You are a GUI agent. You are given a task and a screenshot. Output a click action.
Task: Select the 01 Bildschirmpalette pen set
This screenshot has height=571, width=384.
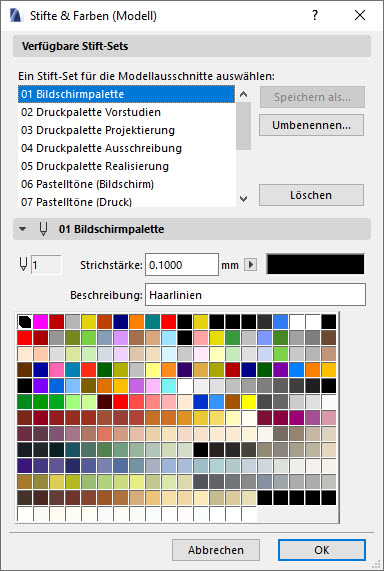tap(126, 94)
